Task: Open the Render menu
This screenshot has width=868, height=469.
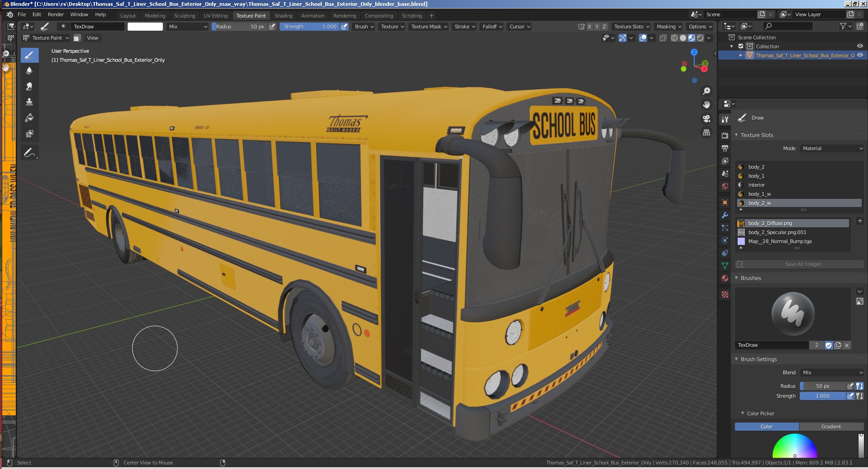Action: pyautogui.click(x=55, y=14)
